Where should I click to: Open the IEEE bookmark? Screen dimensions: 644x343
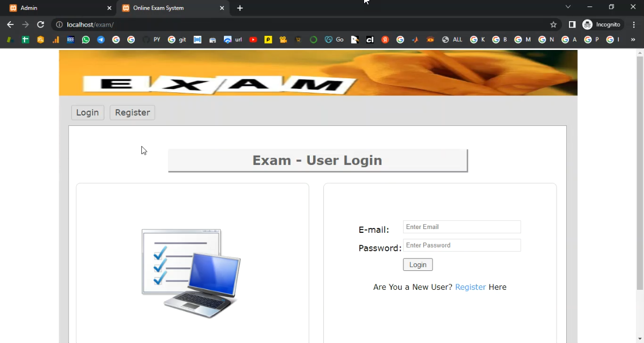click(71, 40)
